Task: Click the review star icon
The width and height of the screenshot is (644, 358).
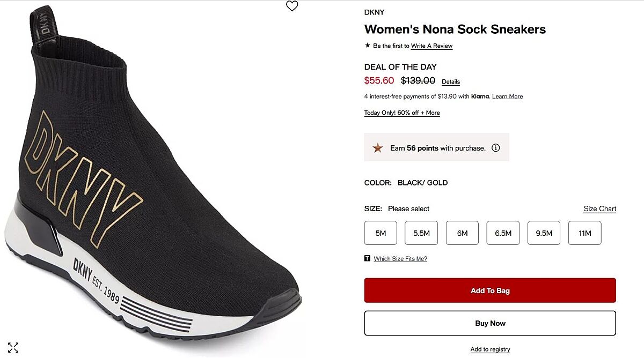Action: (x=368, y=46)
